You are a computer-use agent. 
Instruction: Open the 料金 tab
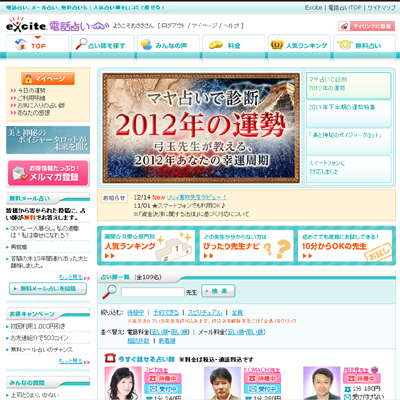click(233, 45)
